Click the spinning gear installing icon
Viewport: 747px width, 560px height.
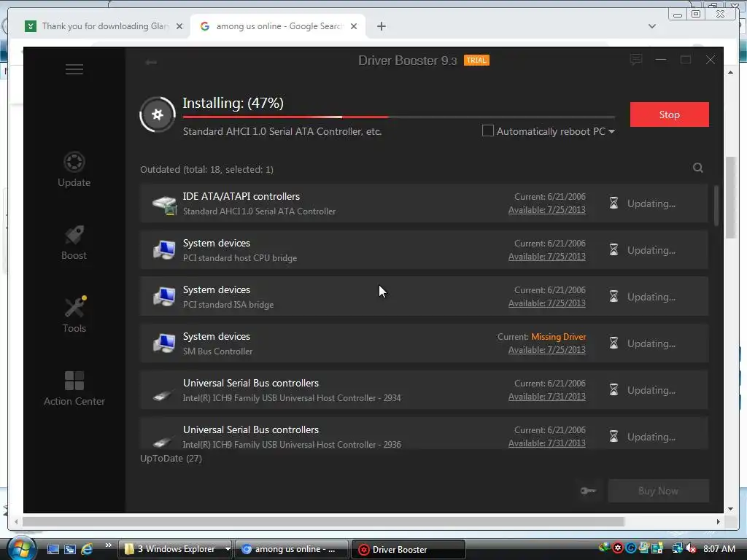click(x=158, y=114)
